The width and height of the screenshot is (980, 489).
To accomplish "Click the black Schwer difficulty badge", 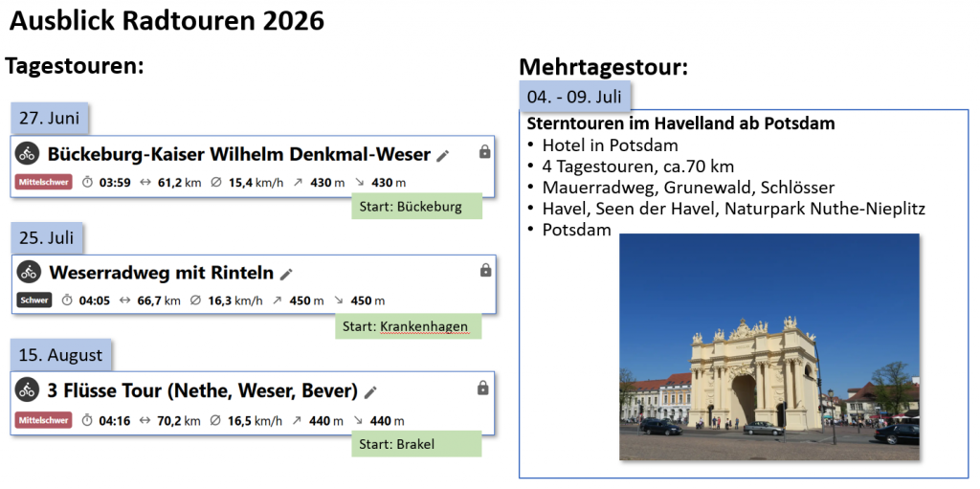I will click(33, 300).
